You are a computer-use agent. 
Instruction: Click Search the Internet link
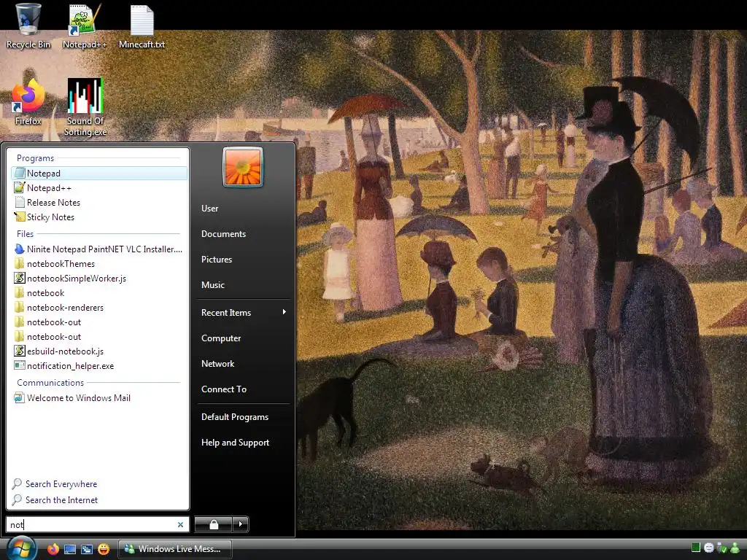(55, 500)
